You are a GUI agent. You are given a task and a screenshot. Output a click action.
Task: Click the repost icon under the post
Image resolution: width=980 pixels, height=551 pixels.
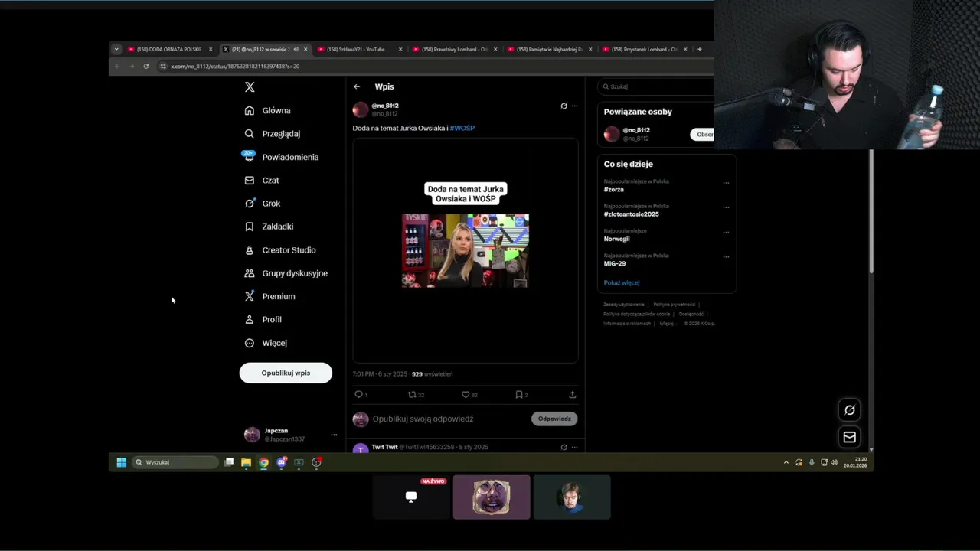click(x=412, y=395)
